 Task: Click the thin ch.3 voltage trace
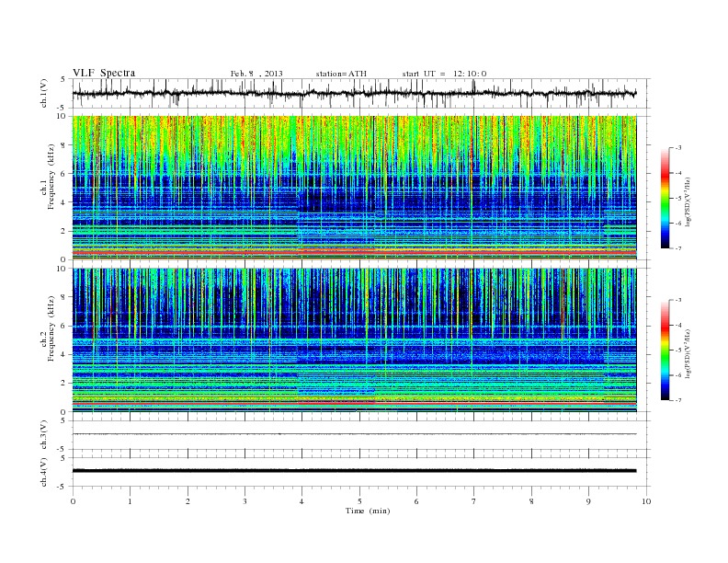pos(354,434)
